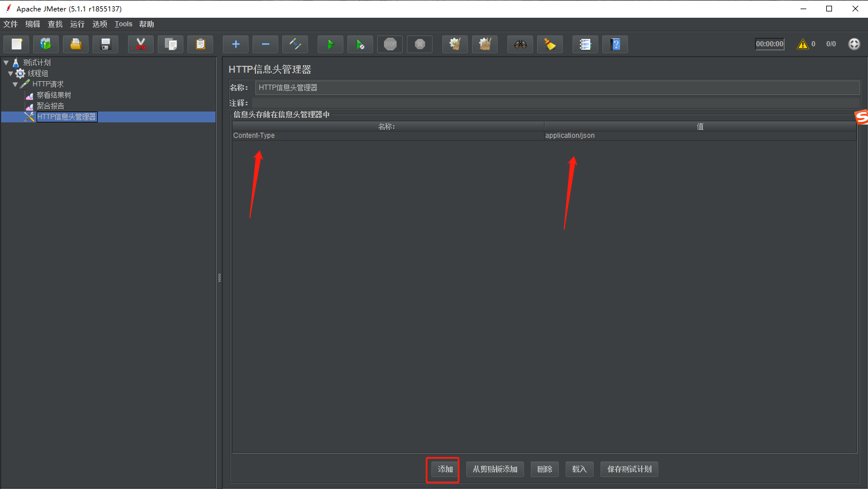
Task: Click the application/json value cell
Action: pyautogui.click(x=701, y=136)
